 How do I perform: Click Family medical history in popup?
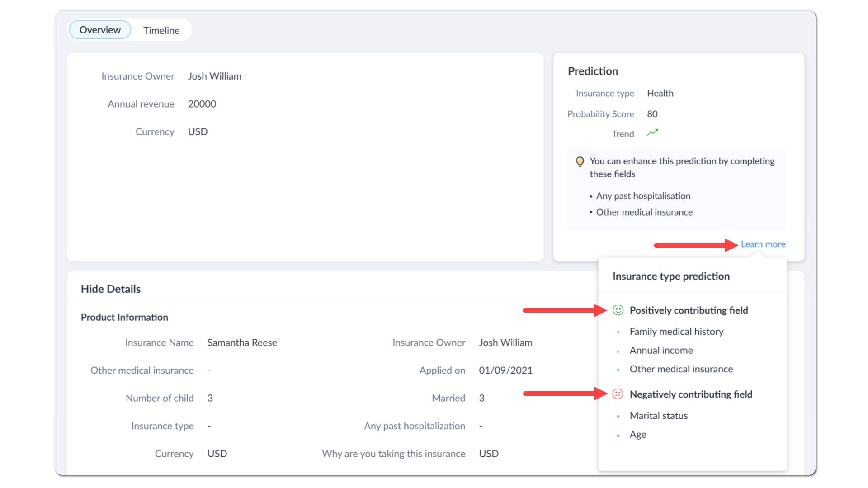tap(676, 332)
